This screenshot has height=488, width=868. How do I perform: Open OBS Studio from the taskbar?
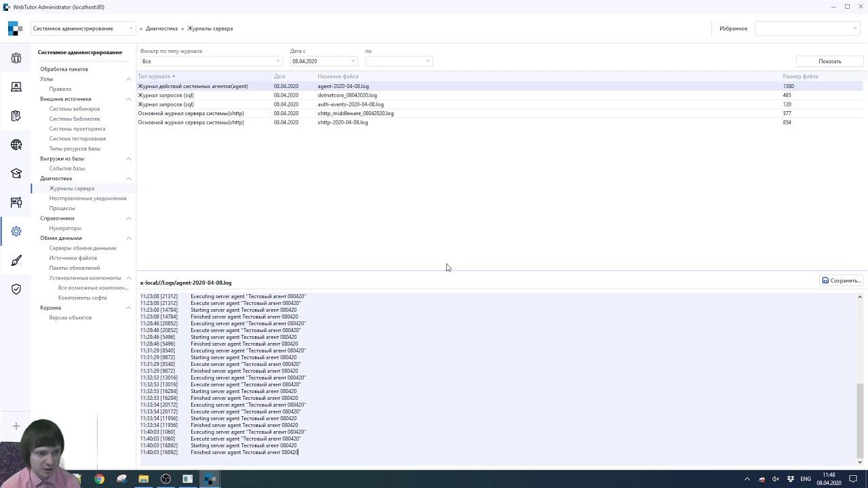coord(165,479)
